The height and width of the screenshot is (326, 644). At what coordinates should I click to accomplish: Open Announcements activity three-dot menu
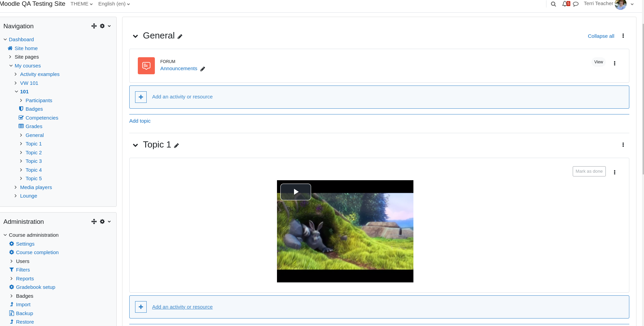tap(615, 63)
